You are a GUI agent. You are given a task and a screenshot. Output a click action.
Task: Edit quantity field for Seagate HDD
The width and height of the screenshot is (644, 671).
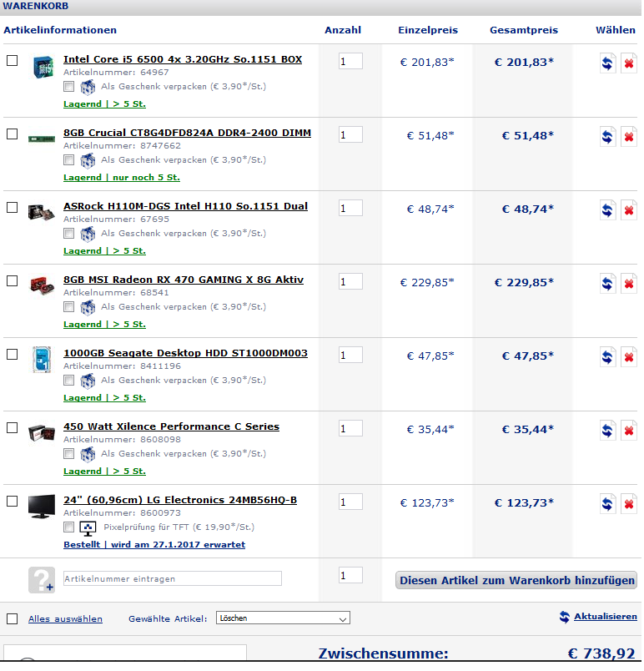coord(350,356)
